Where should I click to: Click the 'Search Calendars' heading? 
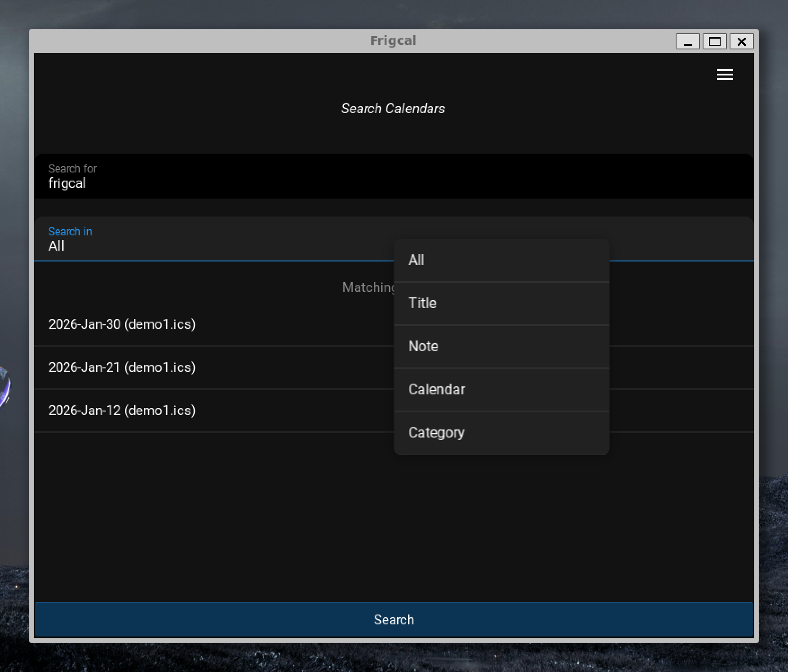tap(393, 109)
